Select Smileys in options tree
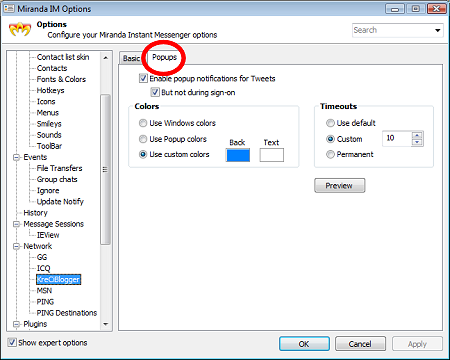 [49, 124]
